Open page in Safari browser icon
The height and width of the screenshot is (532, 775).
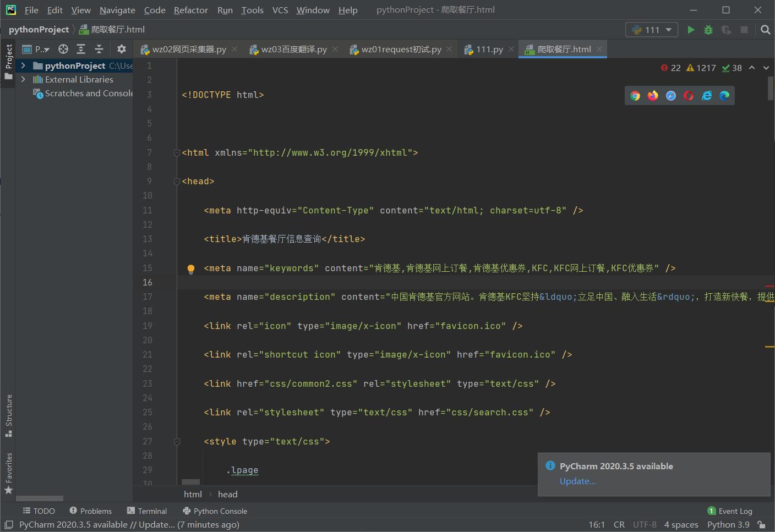point(671,96)
